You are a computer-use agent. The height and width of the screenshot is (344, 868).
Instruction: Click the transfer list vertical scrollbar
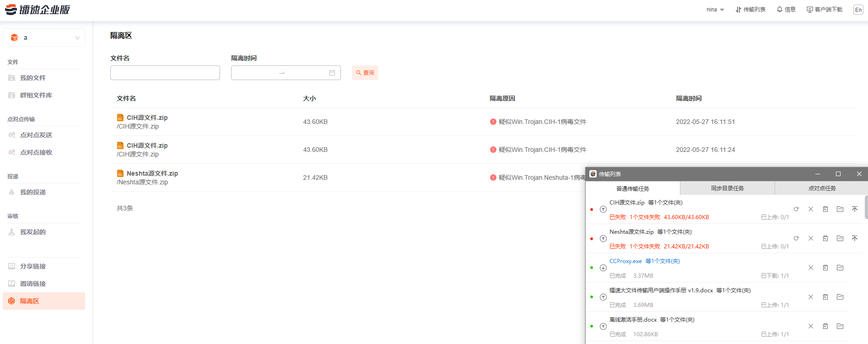(866, 207)
